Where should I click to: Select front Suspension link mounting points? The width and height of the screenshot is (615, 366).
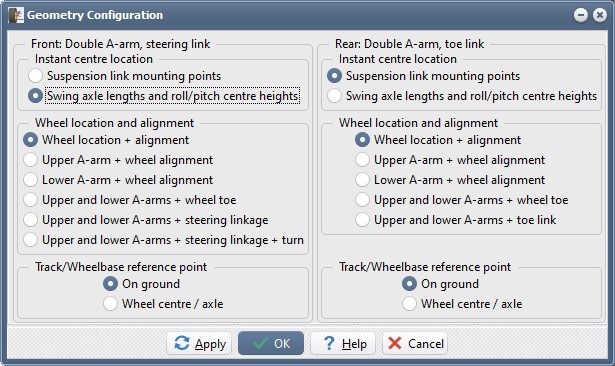point(124,76)
